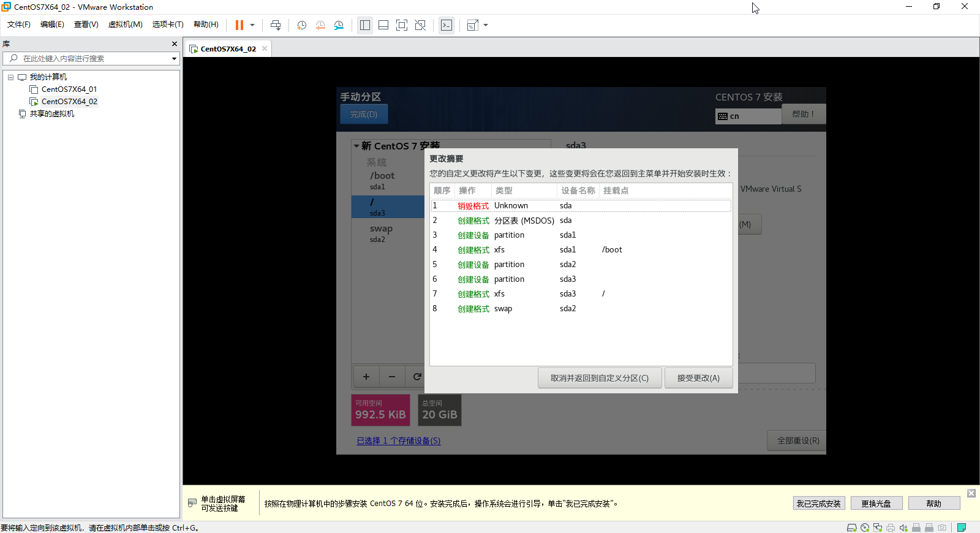
Task: Toggle the thumbnail bar view icon
Action: tap(383, 25)
